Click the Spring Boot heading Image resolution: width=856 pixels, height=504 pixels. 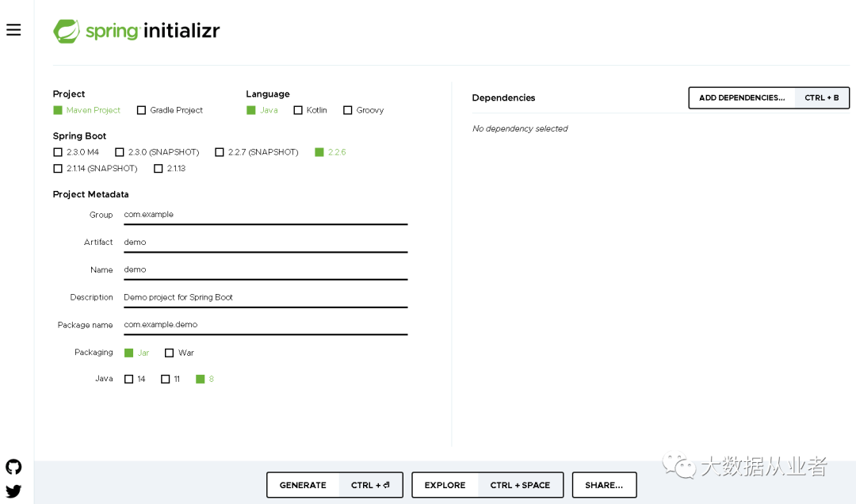tap(80, 136)
